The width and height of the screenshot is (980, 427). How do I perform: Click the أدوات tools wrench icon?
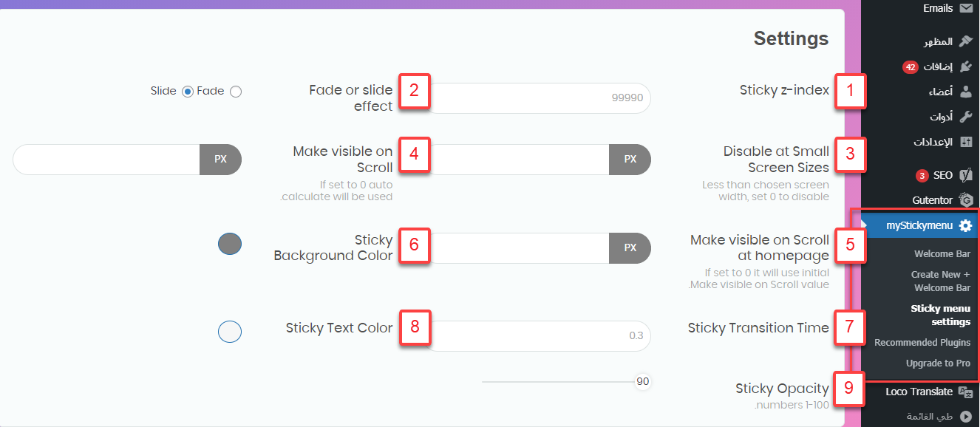[966, 117]
